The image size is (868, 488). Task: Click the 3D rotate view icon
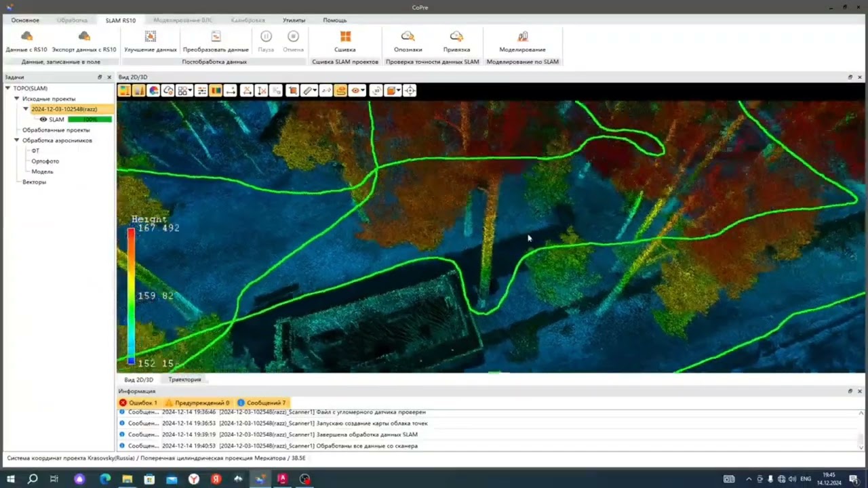[376, 90]
